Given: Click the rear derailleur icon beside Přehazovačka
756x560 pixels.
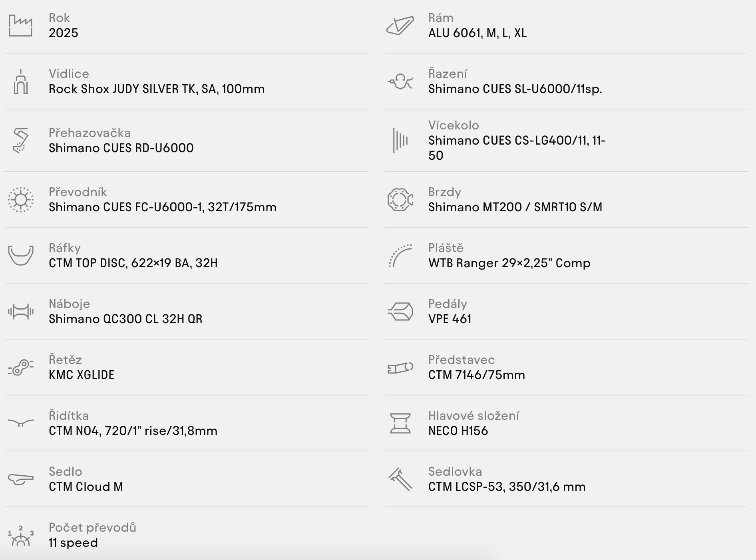Looking at the screenshot, I should pyautogui.click(x=20, y=141).
